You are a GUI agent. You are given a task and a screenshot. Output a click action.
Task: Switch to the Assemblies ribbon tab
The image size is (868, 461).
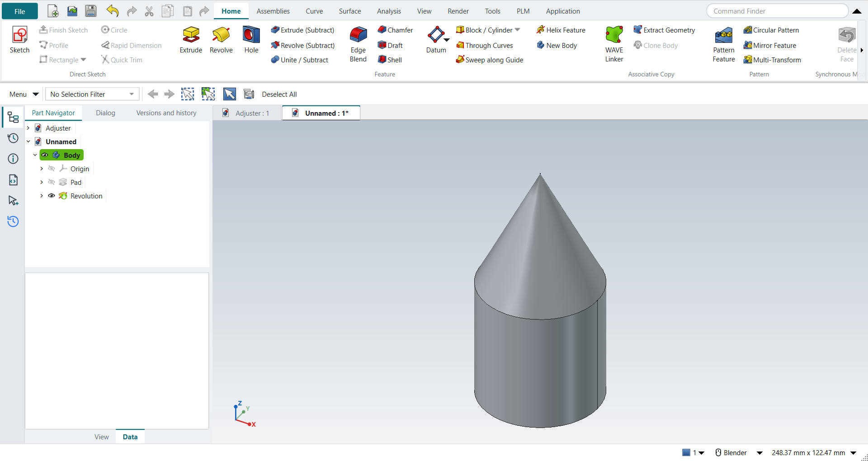(273, 11)
